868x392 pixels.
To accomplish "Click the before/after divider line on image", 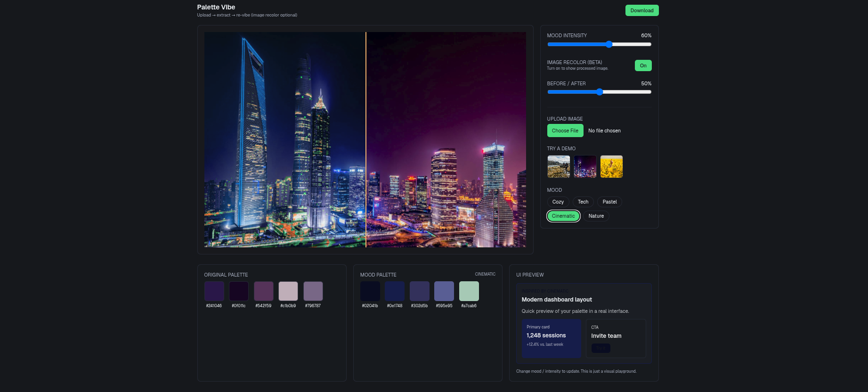I will [366, 139].
